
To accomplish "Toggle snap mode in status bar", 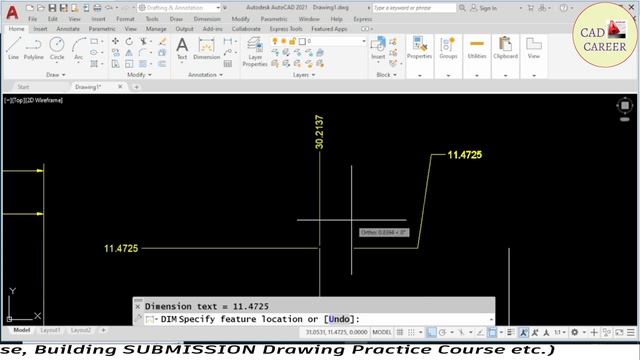I will click(x=411, y=332).
